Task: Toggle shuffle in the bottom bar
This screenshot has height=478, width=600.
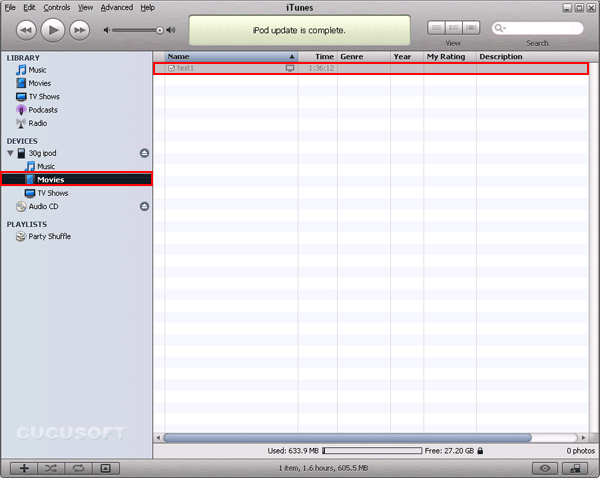Action: point(51,467)
